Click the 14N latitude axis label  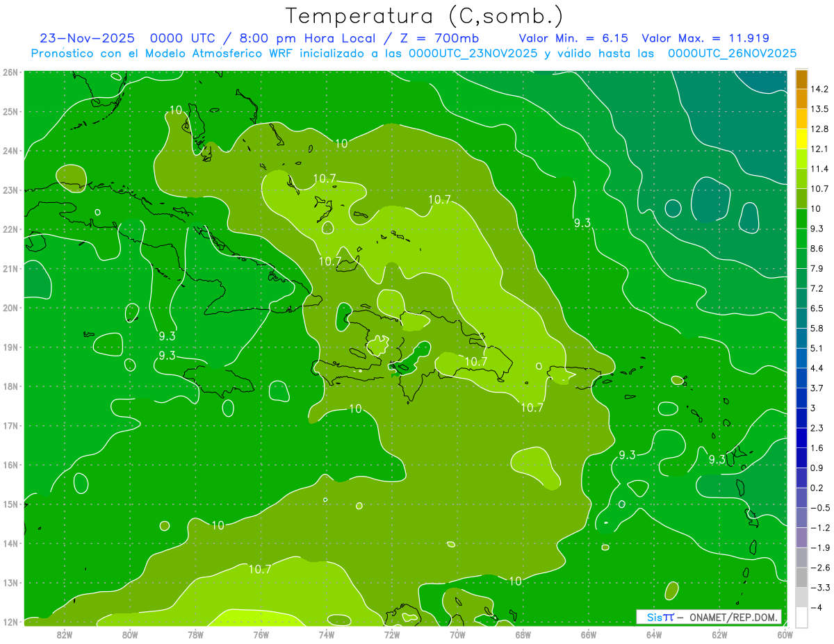[10, 543]
